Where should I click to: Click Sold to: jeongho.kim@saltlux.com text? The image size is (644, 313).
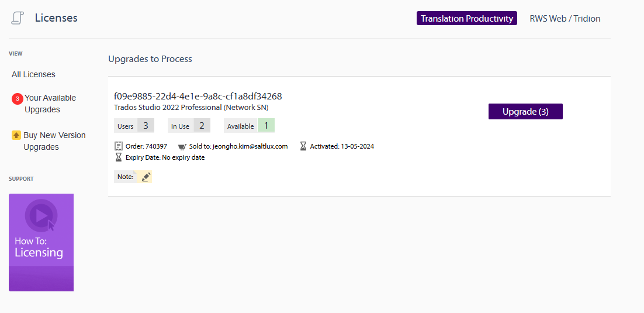point(238,146)
